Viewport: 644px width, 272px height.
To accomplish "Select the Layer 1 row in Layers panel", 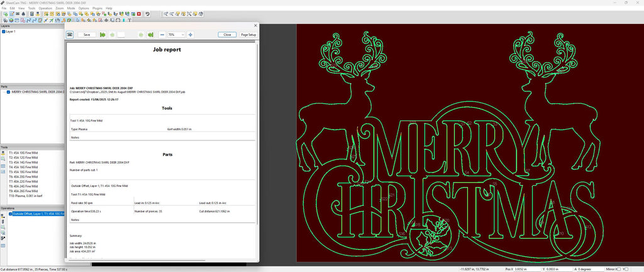I will [x=10, y=31].
